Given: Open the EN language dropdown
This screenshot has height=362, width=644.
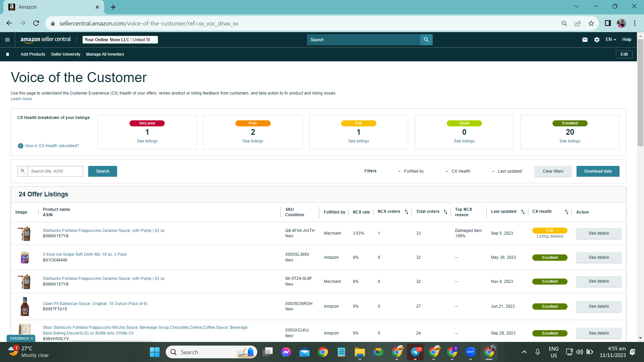Looking at the screenshot, I should coord(611,40).
